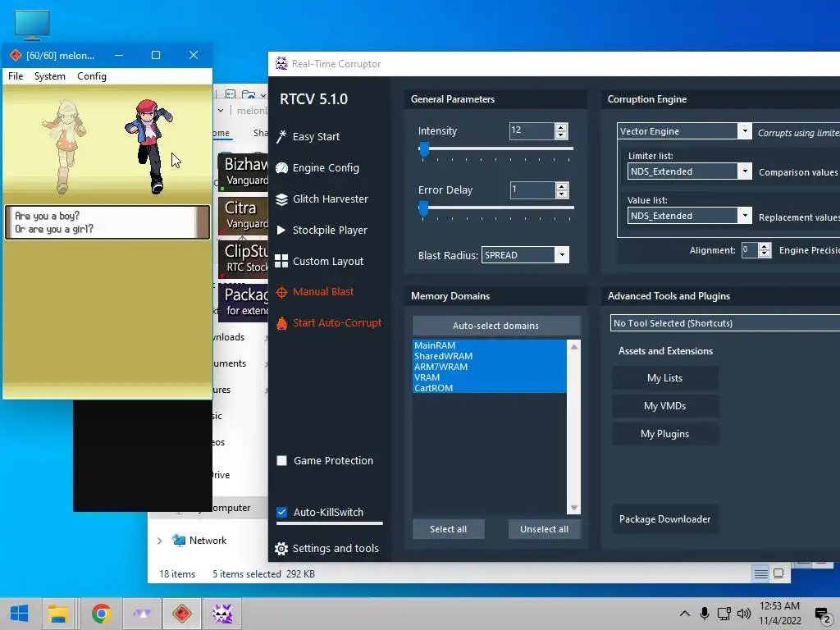Screen dimensions: 840x630
Task: Click Unselect all domains button
Action: 545,529
